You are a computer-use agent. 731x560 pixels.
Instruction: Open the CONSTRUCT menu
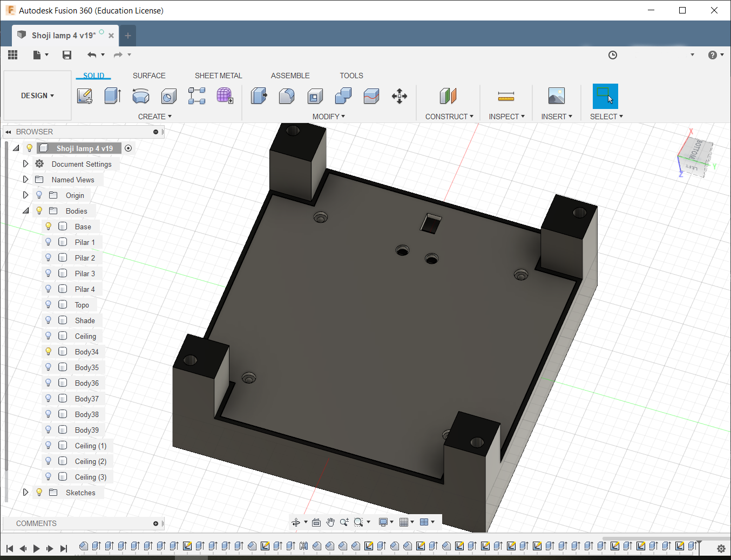[449, 117]
